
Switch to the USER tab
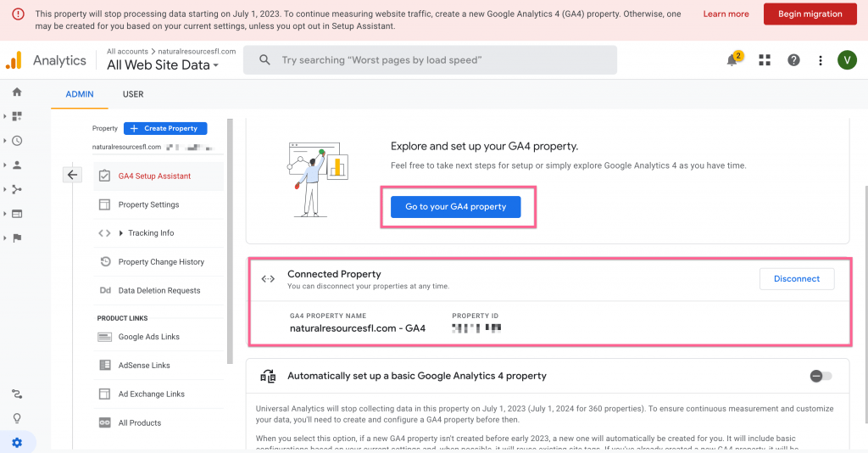pyautogui.click(x=133, y=94)
